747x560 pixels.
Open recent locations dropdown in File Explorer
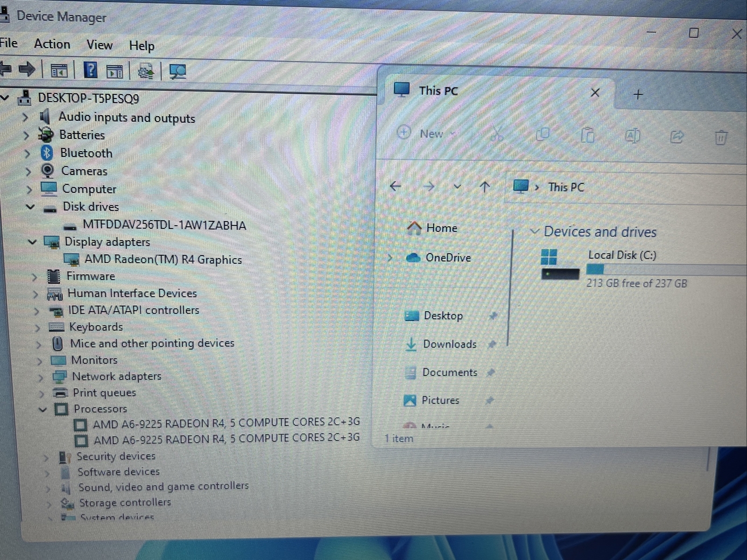457,187
